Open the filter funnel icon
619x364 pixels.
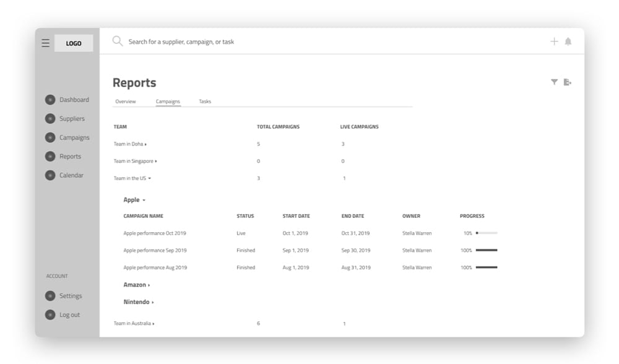coord(554,82)
